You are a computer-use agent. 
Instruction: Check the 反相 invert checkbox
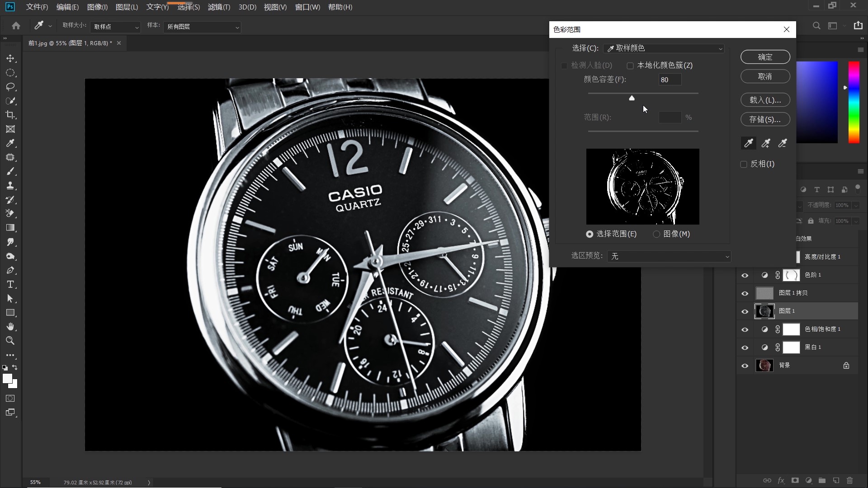744,164
